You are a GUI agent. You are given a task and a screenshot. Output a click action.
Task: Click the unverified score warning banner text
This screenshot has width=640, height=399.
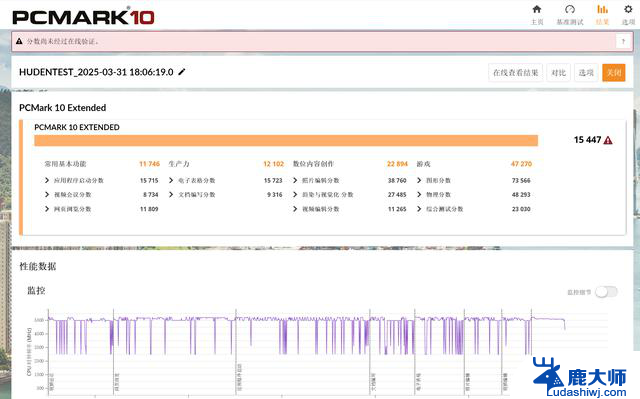pos(63,41)
